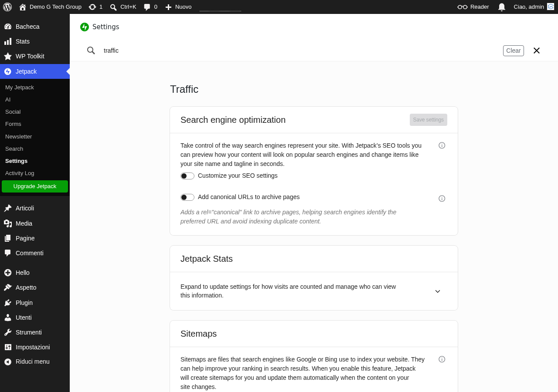Click the search magnifier in settings search bar

91,51
